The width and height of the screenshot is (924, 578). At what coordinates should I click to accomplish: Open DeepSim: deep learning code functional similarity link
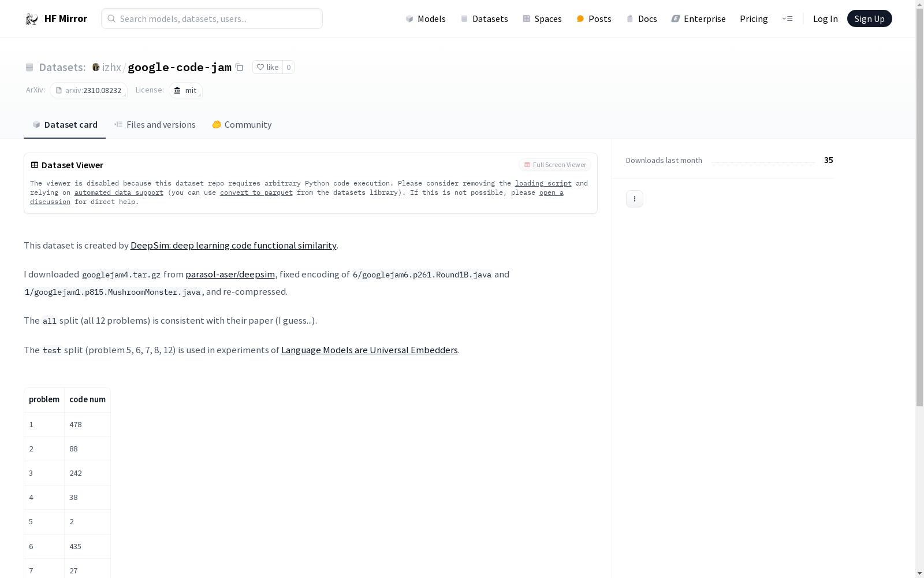point(233,245)
